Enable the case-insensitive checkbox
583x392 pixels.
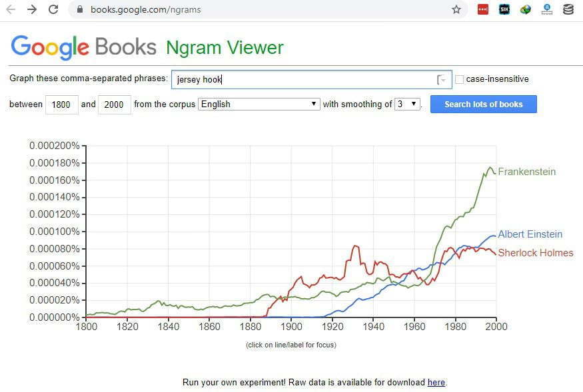click(x=460, y=79)
